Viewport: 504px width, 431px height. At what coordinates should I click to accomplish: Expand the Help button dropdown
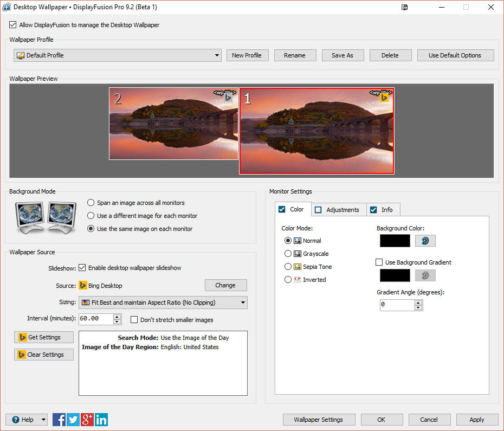(43, 420)
